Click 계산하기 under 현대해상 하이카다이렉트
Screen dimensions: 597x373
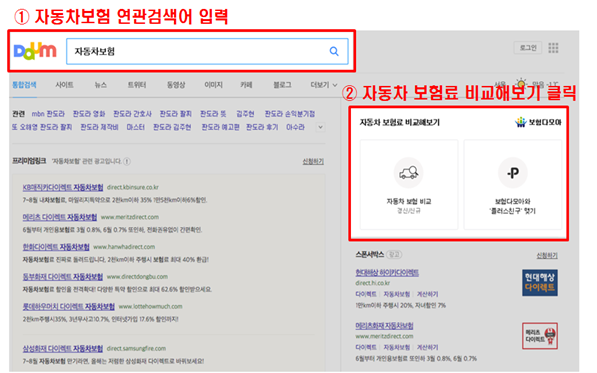(428, 294)
